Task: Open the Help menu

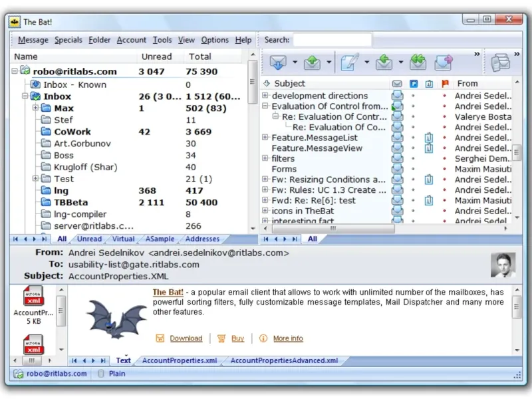Action: pos(243,40)
